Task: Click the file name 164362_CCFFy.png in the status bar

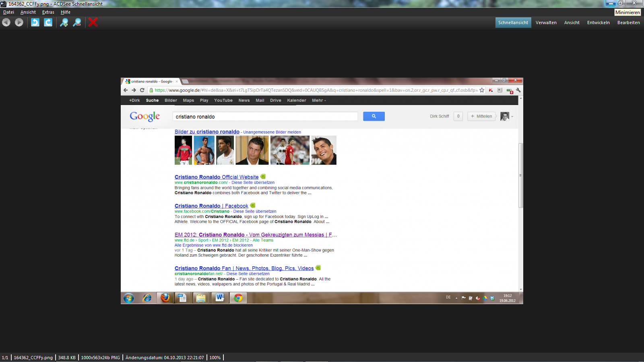Action: click(33, 358)
